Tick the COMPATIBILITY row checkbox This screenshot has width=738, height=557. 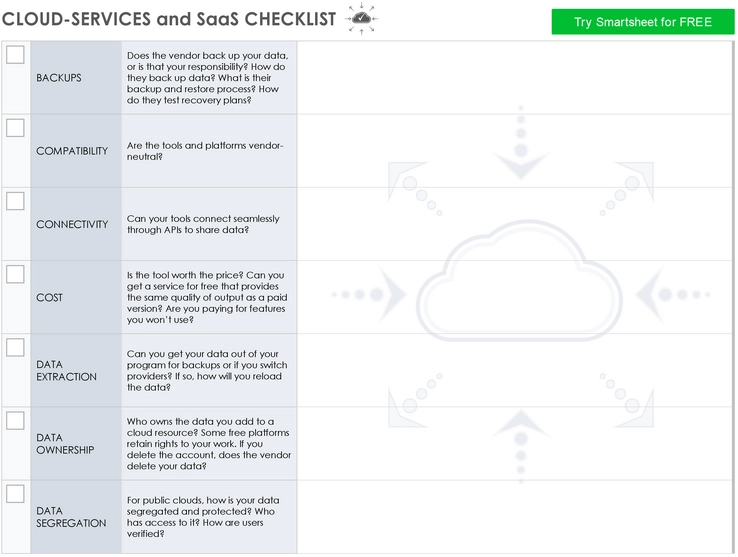15,128
